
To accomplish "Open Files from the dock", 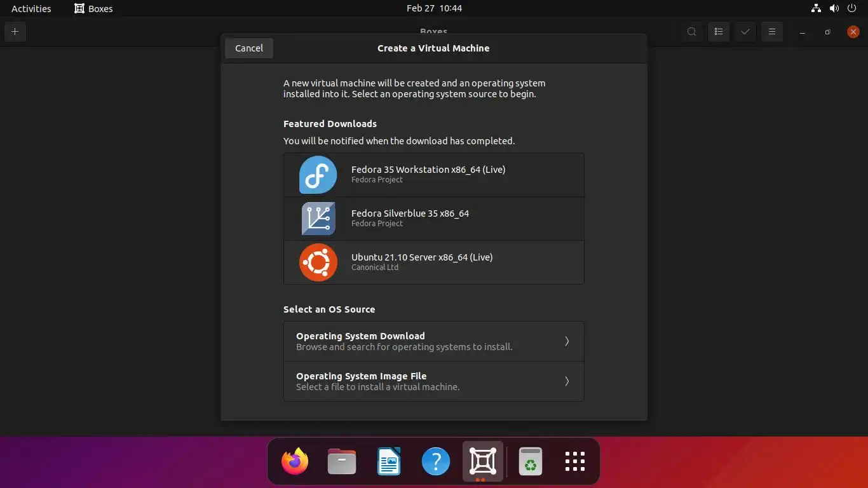I will [x=342, y=461].
